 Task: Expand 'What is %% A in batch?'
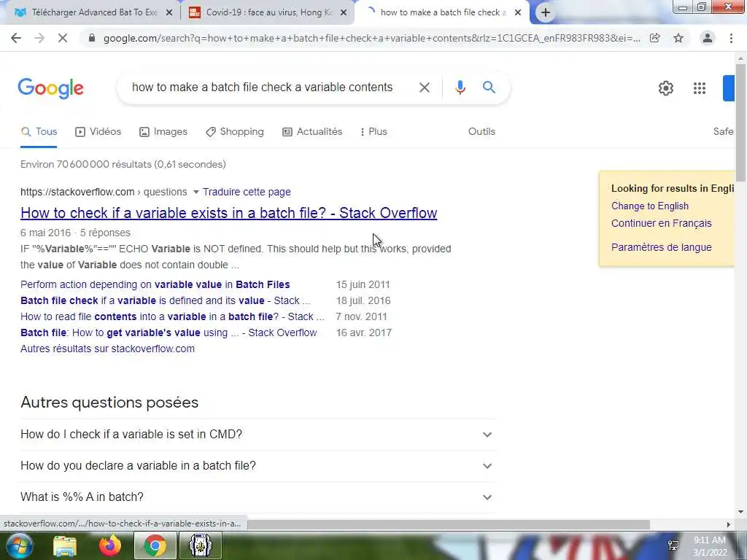pyautogui.click(x=258, y=497)
